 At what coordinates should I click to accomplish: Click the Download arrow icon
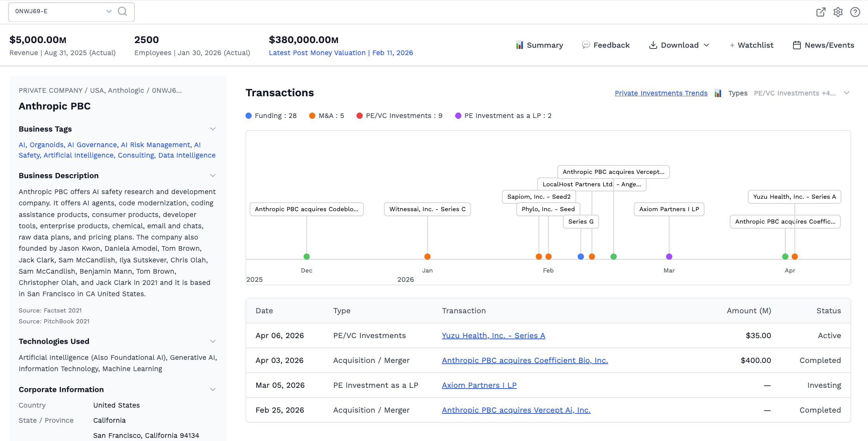click(x=653, y=45)
